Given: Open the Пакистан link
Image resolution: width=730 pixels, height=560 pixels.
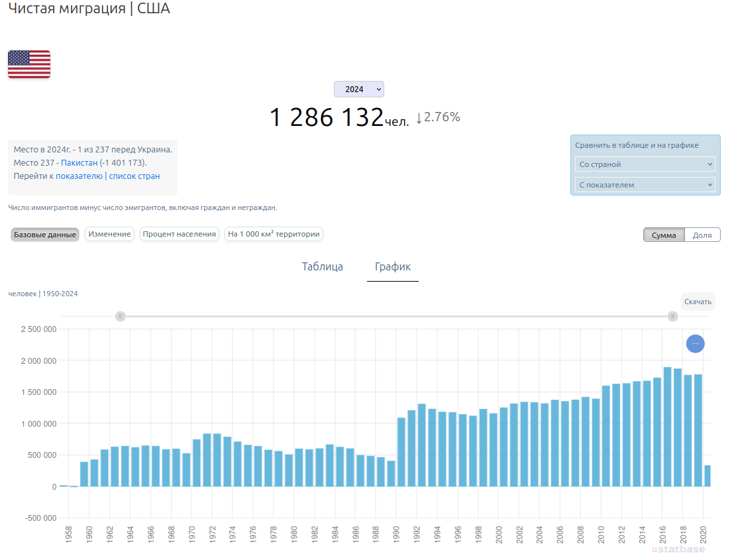Looking at the screenshot, I should click(x=79, y=163).
